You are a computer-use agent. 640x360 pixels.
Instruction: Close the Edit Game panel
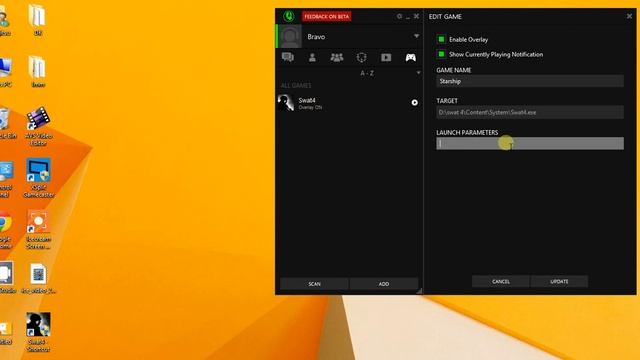629,16
